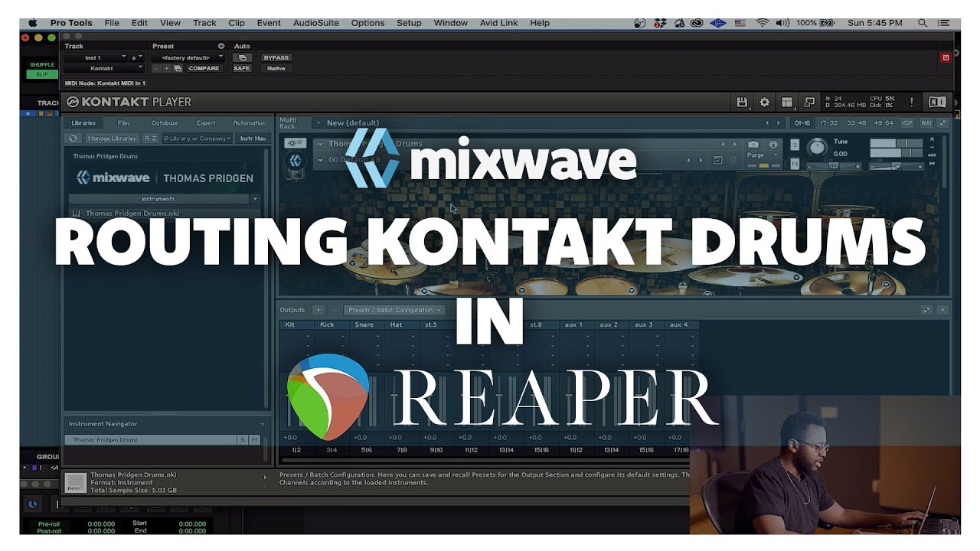The width and height of the screenshot is (980, 551).
Task: Click the Tune knob
Action: [x=817, y=147]
